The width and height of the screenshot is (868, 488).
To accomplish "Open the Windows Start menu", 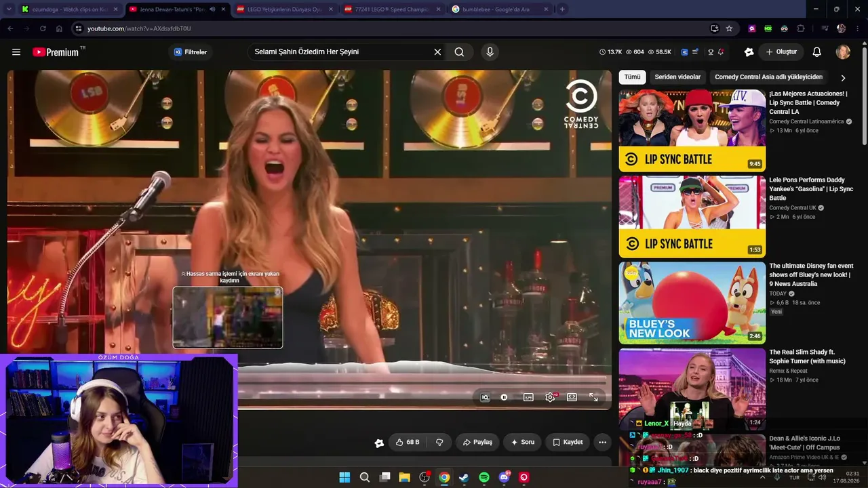I will pos(344,477).
